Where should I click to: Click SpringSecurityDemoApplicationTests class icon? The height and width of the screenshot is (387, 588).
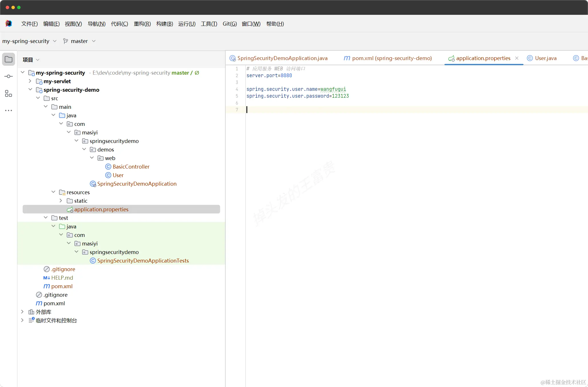click(93, 261)
